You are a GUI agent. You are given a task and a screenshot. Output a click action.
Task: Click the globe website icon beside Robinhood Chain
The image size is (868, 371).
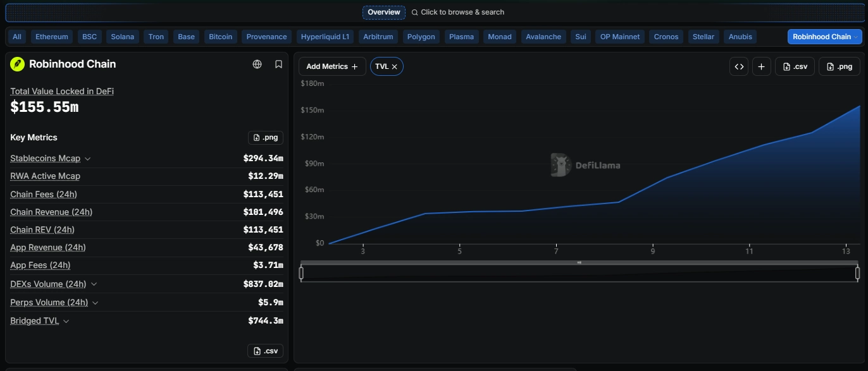click(257, 64)
